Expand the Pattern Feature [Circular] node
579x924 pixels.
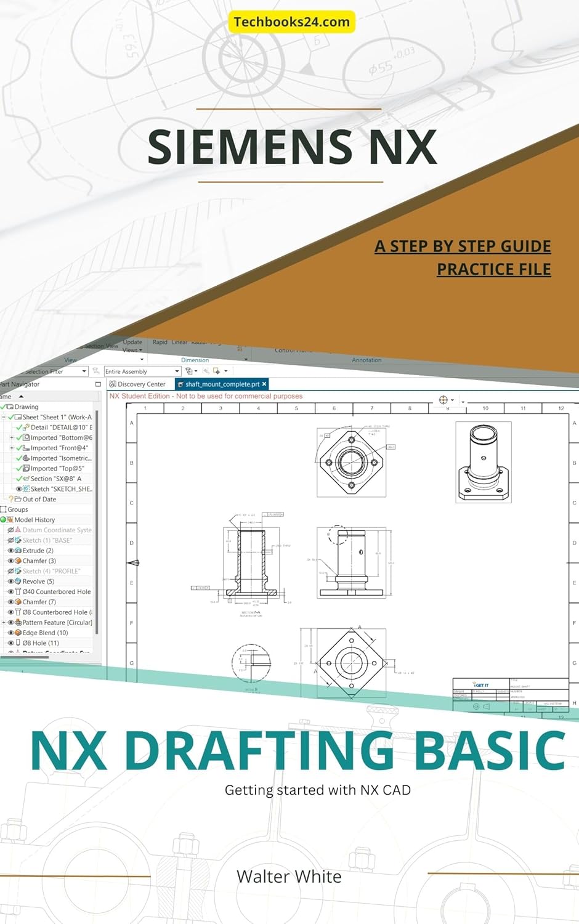(4, 622)
